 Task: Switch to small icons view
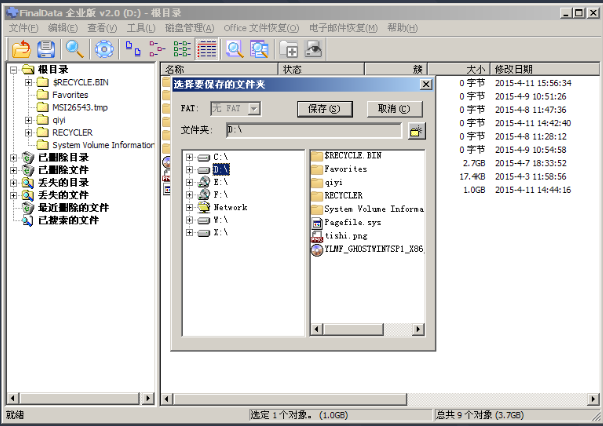[x=157, y=49]
